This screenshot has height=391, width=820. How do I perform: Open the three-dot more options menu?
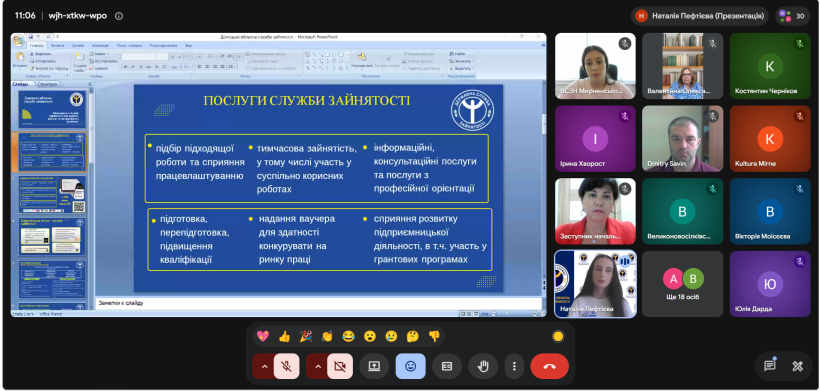coord(514,366)
